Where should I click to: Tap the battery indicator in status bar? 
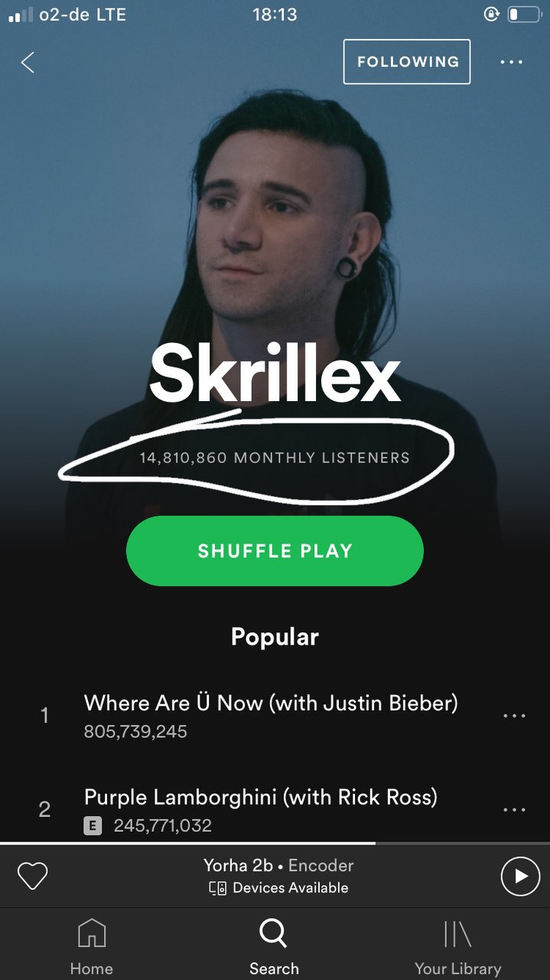click(x=524, y=15)
